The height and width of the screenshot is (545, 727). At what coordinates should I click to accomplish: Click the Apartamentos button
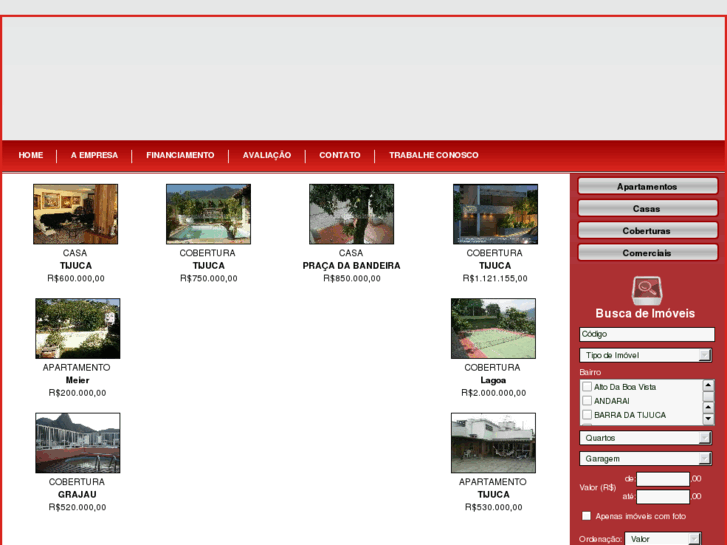point(647,186)
